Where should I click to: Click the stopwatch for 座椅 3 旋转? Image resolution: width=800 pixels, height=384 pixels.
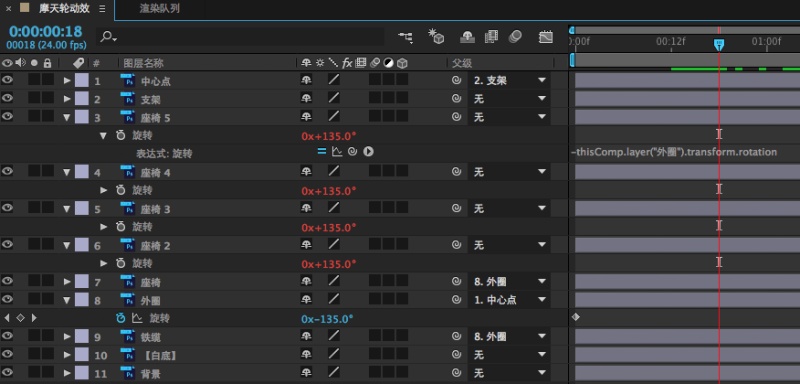click(120, 227)
